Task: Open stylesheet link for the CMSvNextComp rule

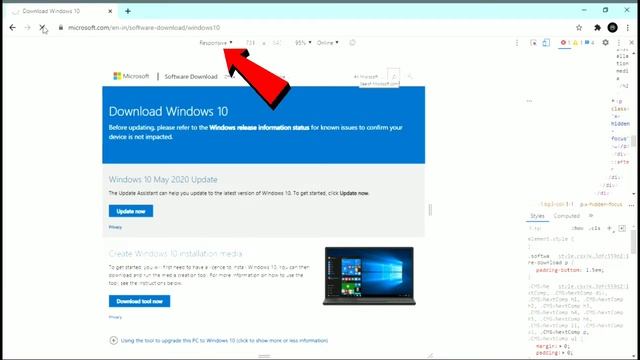Action: (x=593, y=287)
